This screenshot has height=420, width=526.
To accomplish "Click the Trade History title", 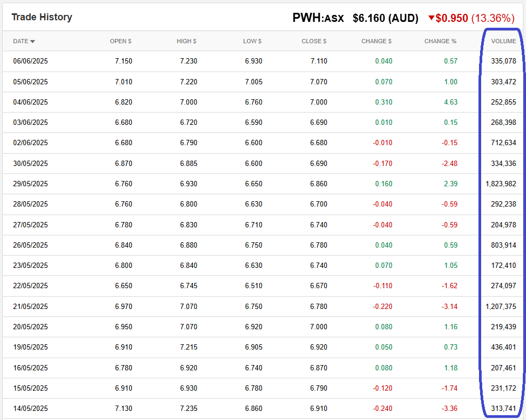I will (42, 17).
